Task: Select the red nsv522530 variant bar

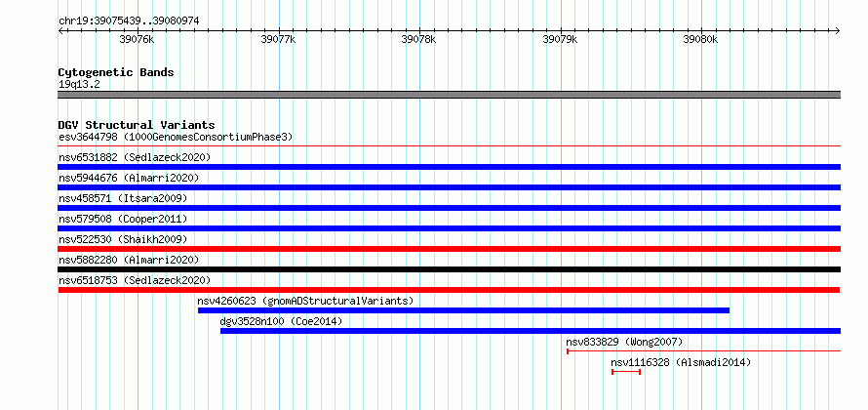Action: pyautogui.click(x=450, y=249)
